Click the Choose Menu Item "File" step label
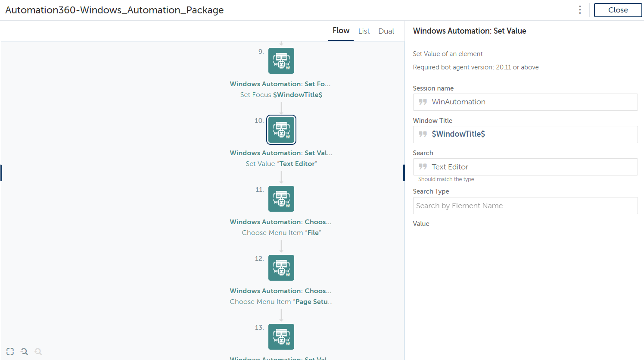Image resolution: width=644 pixels, height=360 pixels. 281,233
